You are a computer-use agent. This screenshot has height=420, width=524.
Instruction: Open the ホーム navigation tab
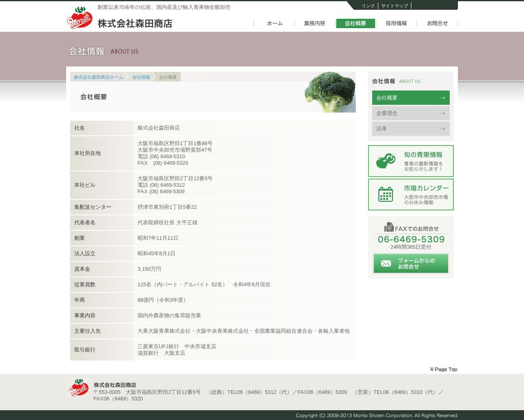click(x=275, y=24)
